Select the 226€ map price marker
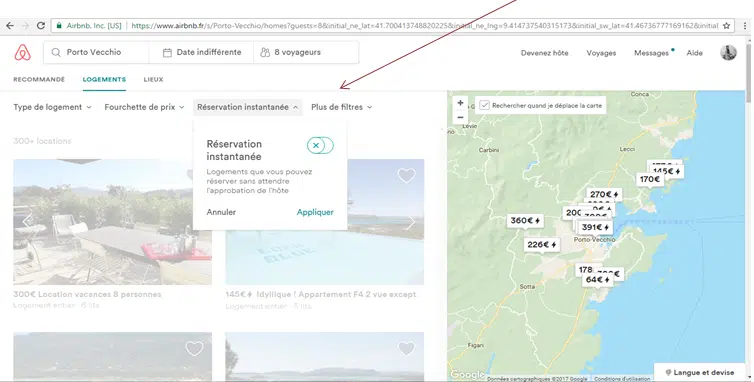Screen dimensions: 754x382 click(x=541, y=245)
